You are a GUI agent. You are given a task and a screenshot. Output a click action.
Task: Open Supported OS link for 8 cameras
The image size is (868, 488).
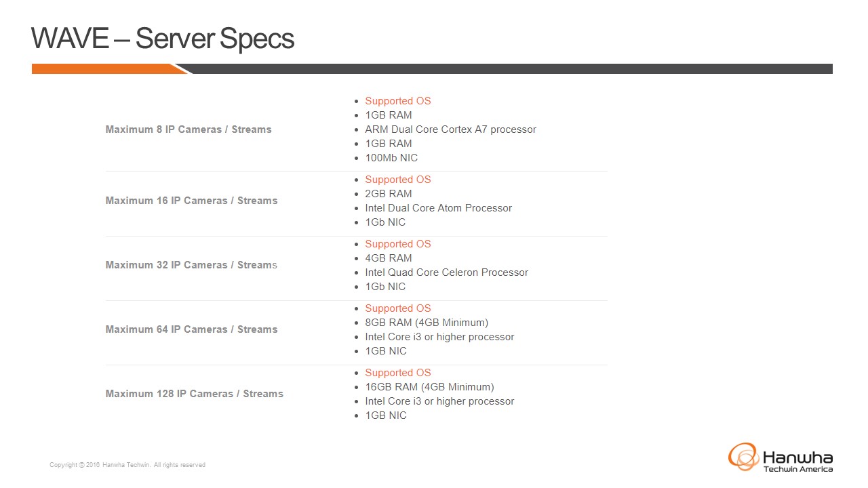[397, 101]
